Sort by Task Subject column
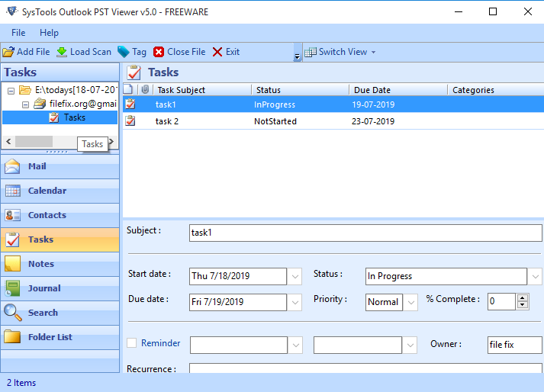The height and width of the screenshot is (392, 544). pos(203,90)
